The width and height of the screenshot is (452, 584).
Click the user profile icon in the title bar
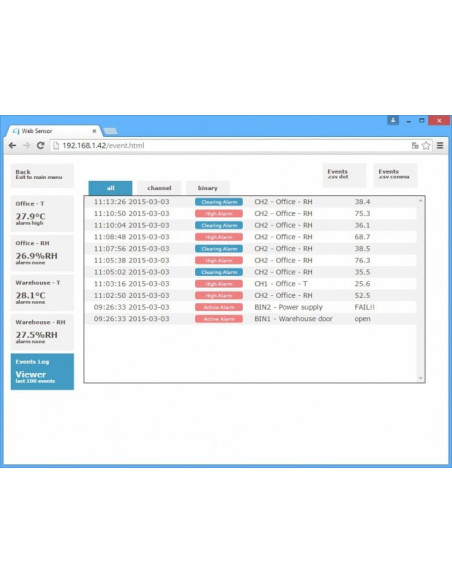393,120
